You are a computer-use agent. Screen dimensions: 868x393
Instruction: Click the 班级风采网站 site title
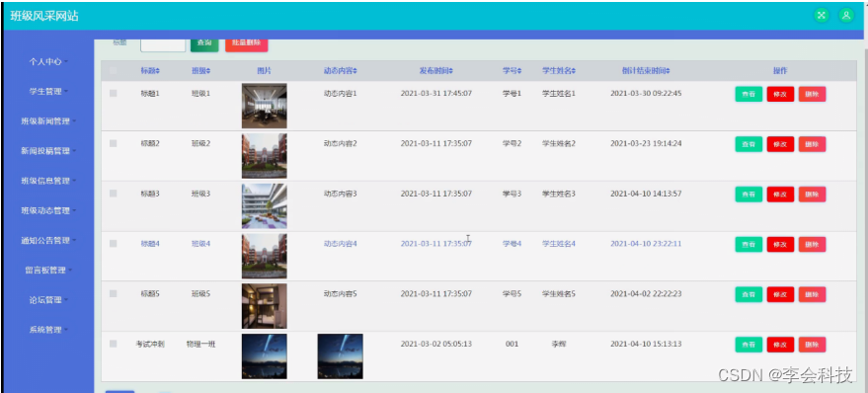tap(44, 16)
